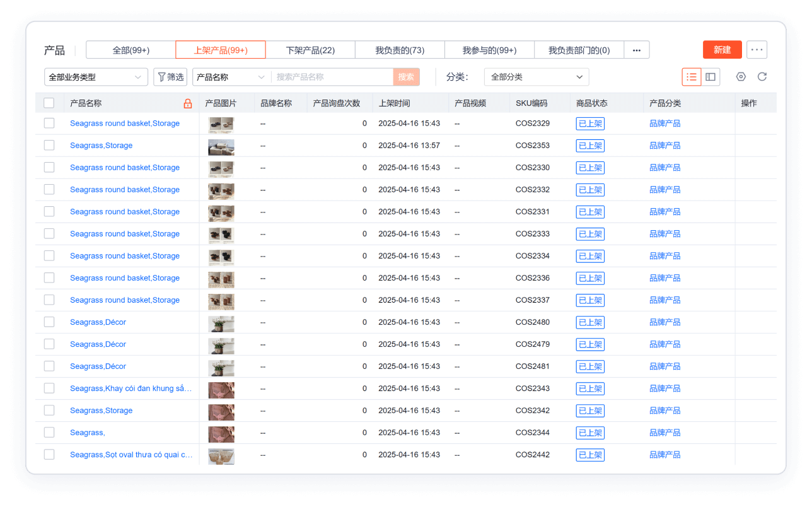Check the row with SKU COS2343
The width and height of the screenshot is (812, 505).
[x=49, y=388]
